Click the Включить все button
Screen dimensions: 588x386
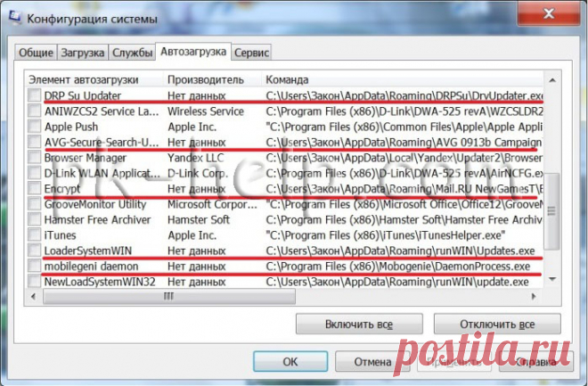(x=359, y=324)
